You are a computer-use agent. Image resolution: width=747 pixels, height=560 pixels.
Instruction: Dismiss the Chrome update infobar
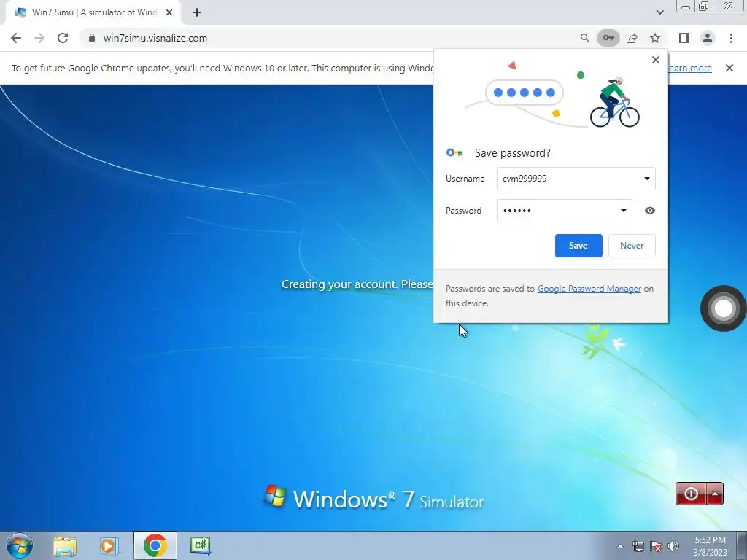729,68
